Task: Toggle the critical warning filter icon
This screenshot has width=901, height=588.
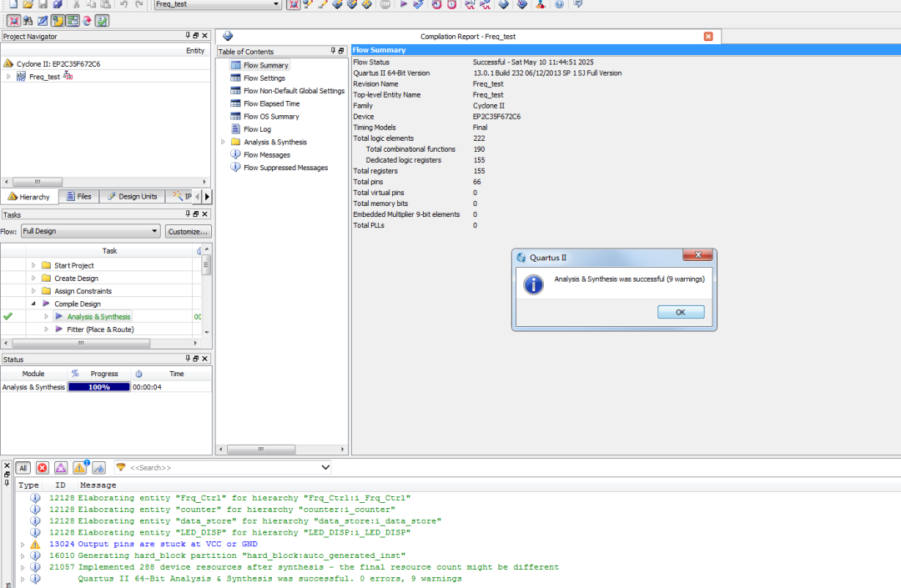Action: click(x=61, y=468)
